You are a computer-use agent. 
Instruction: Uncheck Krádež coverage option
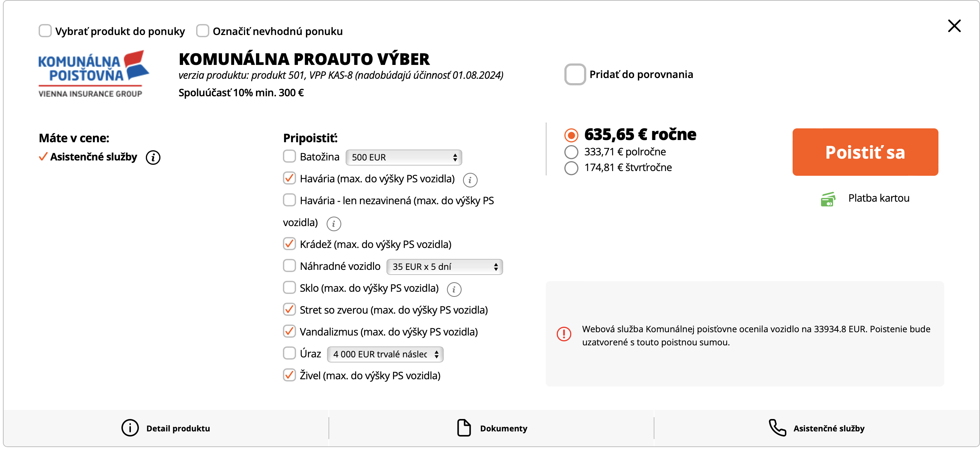click(x=289, y=244)
